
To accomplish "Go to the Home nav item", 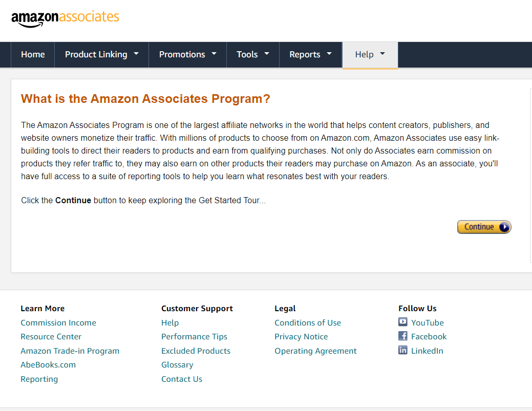I will click(33, 55).
